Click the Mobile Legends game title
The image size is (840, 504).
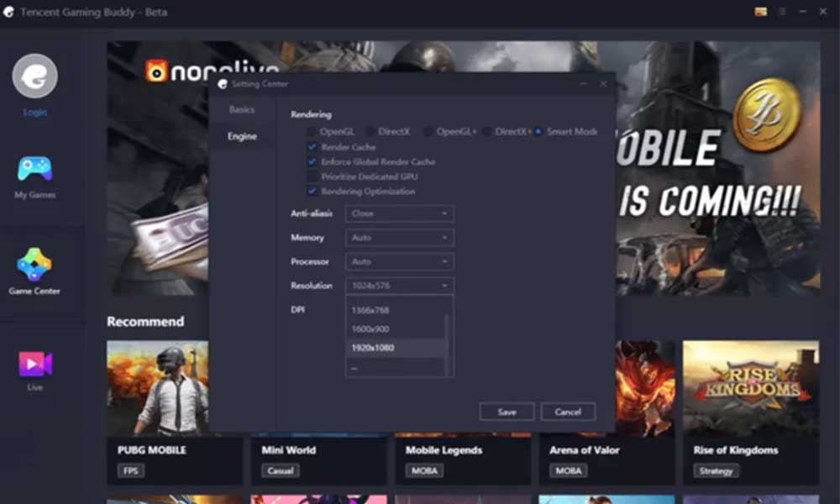[444, 450]
